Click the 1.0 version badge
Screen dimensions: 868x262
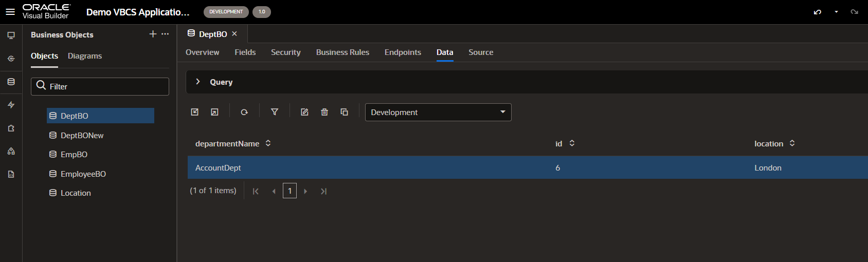pyautogui.click(x=262, y=12)
